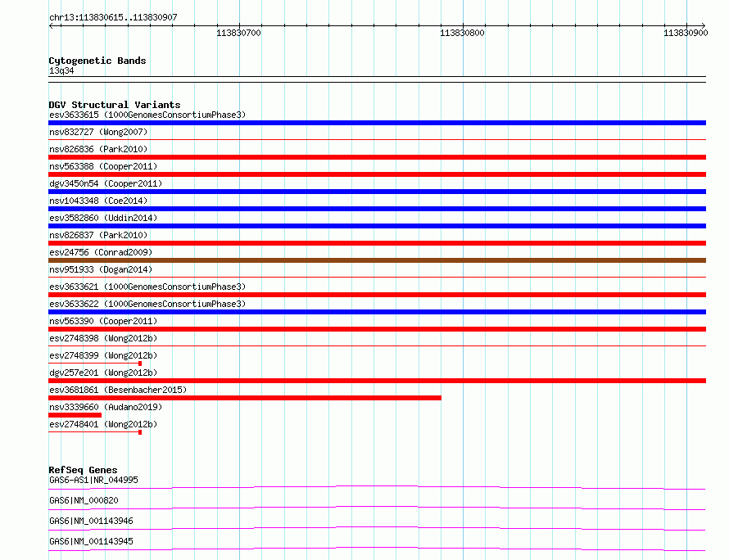Click esv3633621 red variant bar

(x=377, y=295)
